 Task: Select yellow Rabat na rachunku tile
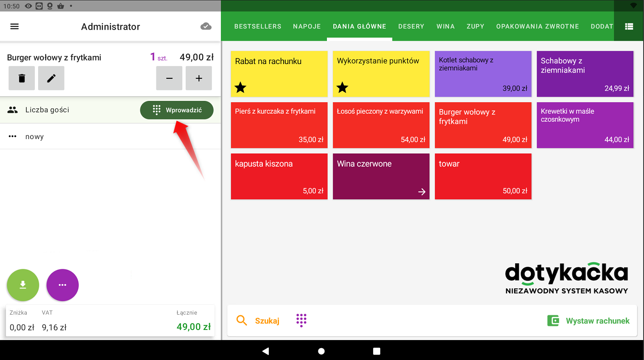[x=279, y=74]
